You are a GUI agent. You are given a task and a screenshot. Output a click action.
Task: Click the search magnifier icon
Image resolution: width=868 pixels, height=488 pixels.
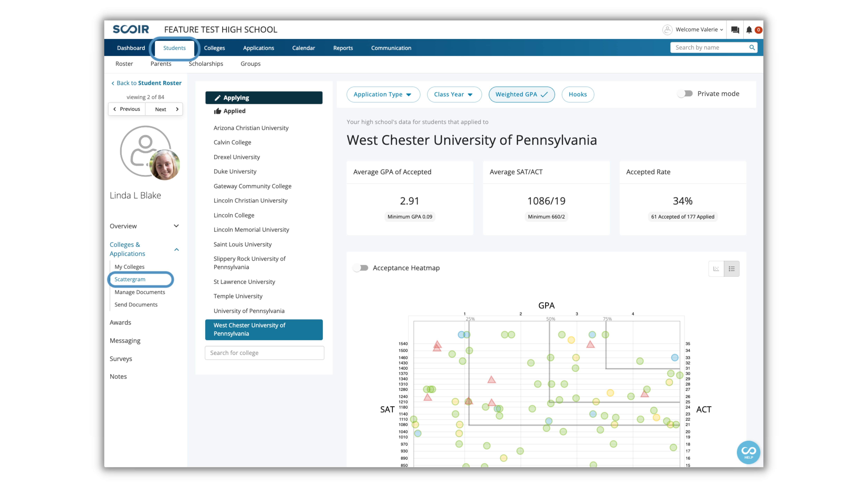(752, 48)
